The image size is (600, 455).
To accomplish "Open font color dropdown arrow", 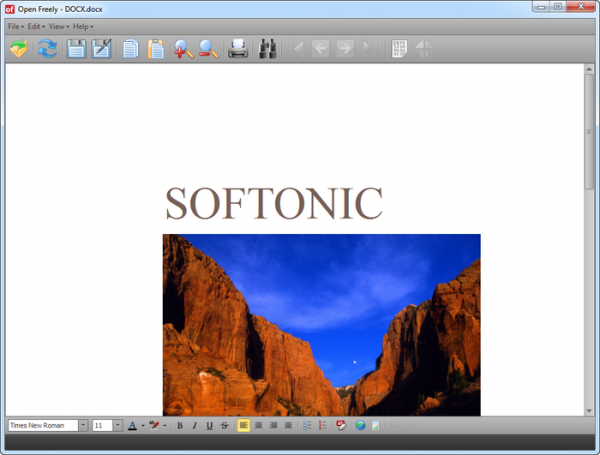I will [143, 426].
